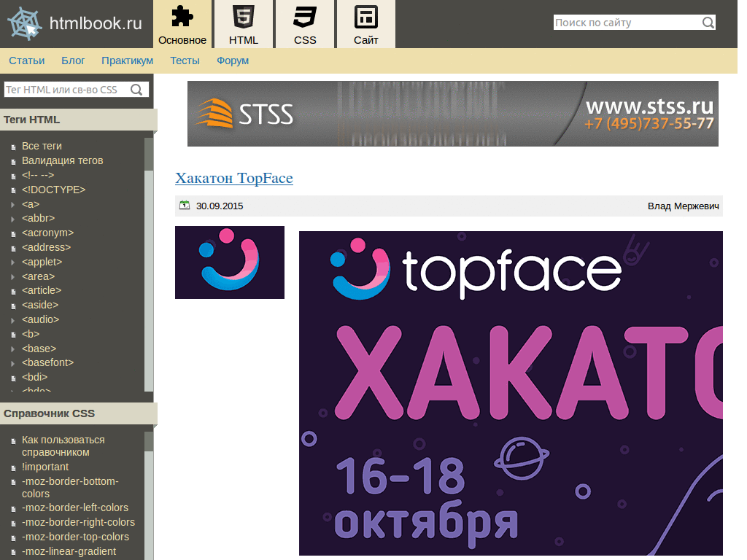Open -moz-border-left-colors entry
The image size is (747, 560).
click(75, 507)
